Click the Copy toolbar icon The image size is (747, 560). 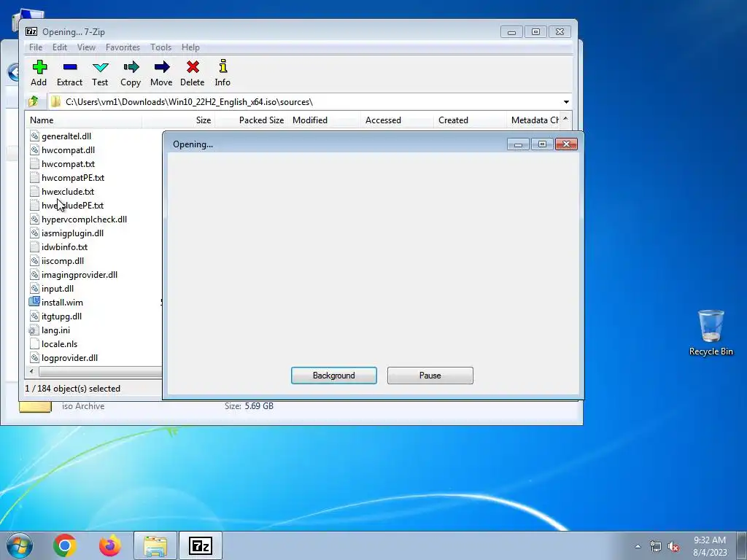tap(131, 66)
